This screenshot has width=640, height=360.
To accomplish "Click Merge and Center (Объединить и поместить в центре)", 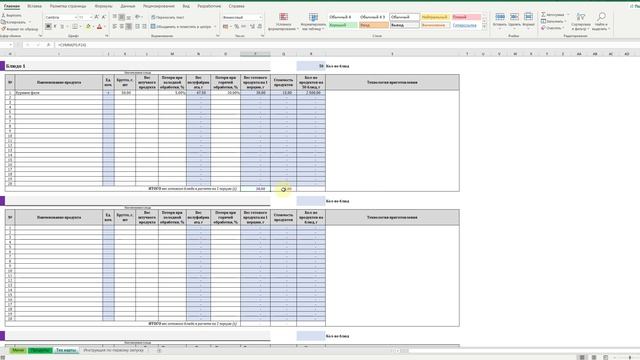I will click(x=181, y=27).
